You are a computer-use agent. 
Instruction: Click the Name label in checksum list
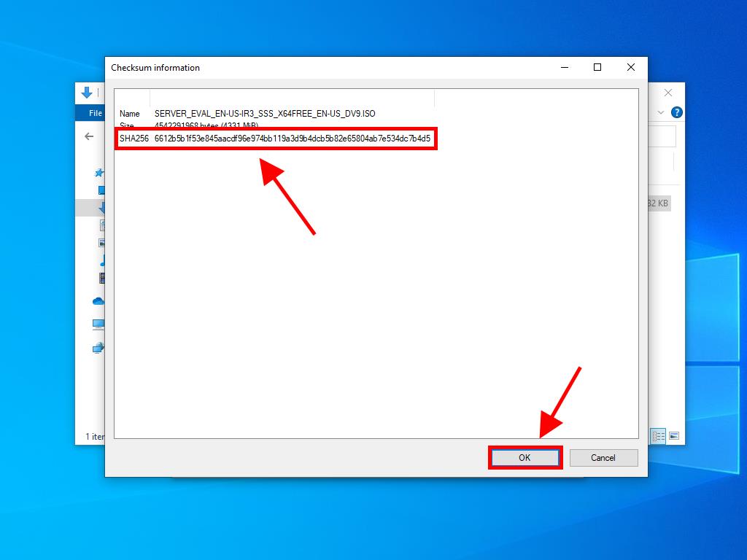130,113
